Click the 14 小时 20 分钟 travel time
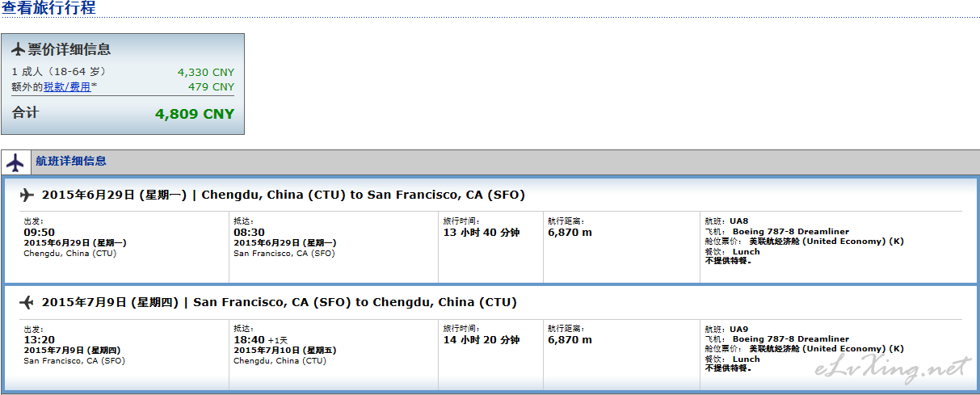 point(482,340)
